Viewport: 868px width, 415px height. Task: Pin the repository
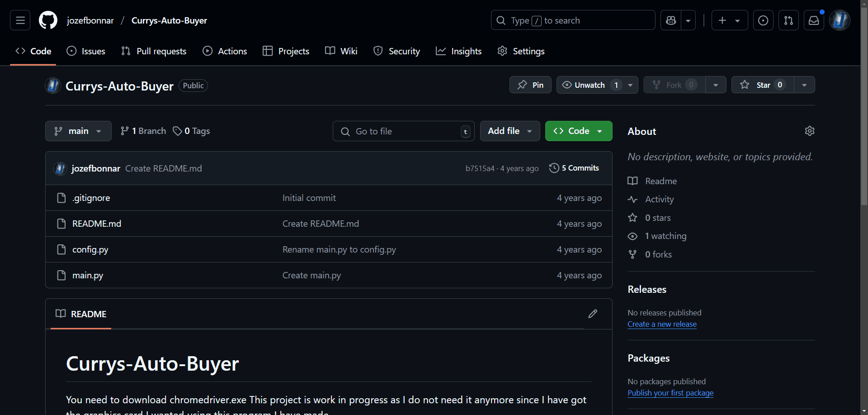point(530,85)
